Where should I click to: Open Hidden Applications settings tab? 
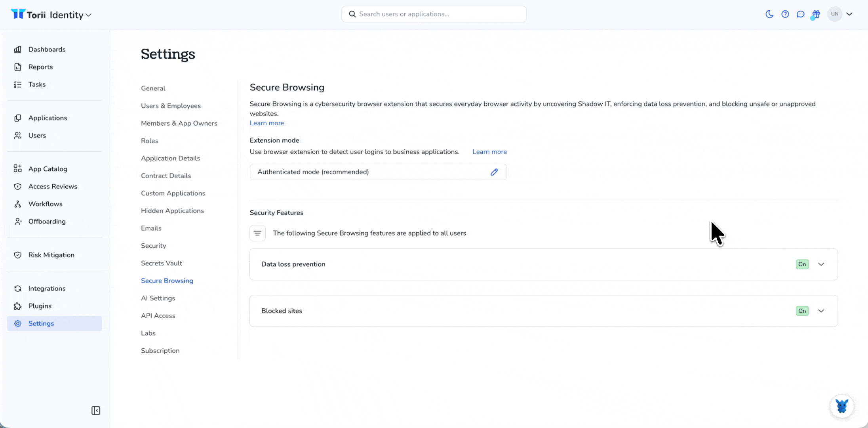point(172,211)
